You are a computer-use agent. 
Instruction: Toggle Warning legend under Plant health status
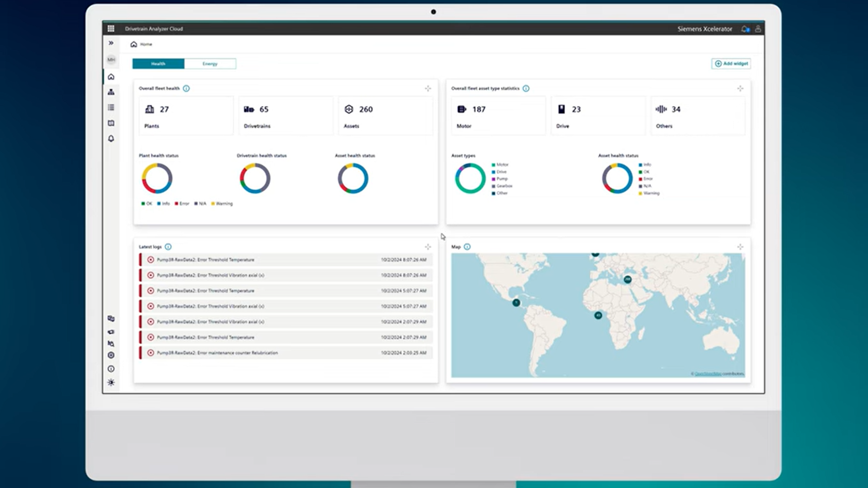point(222,203)
